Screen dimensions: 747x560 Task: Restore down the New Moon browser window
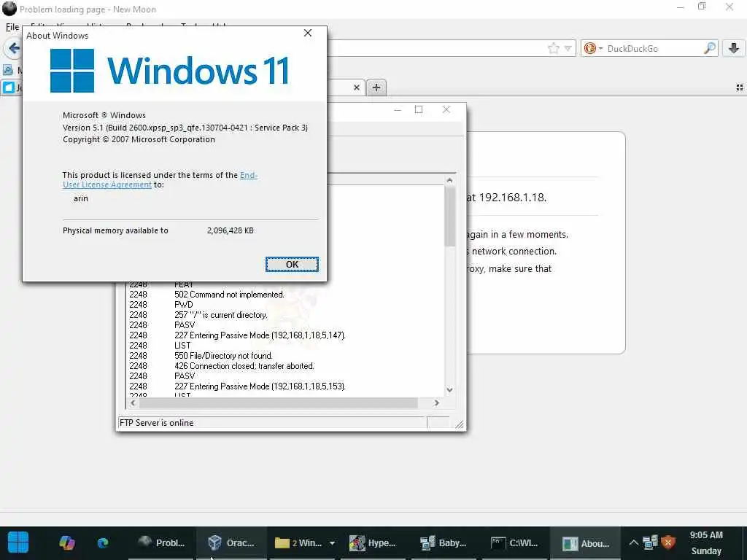[x=702, y=7]
